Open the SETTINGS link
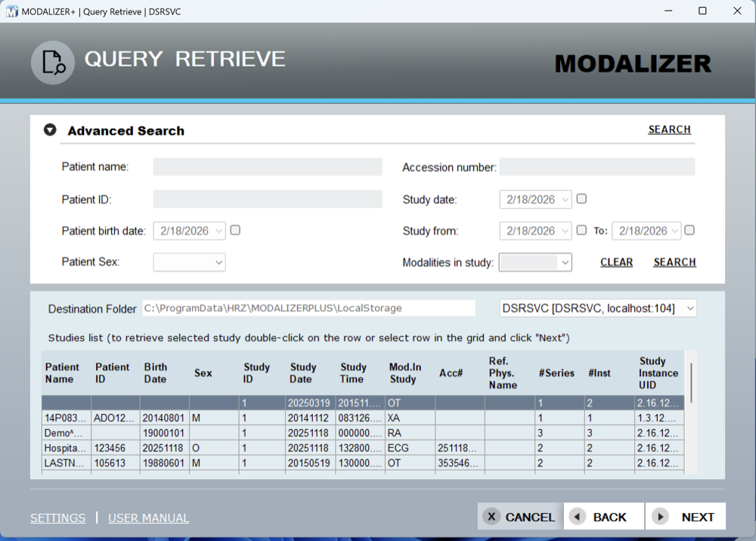 pyautogui.click(x=58, y=518)
